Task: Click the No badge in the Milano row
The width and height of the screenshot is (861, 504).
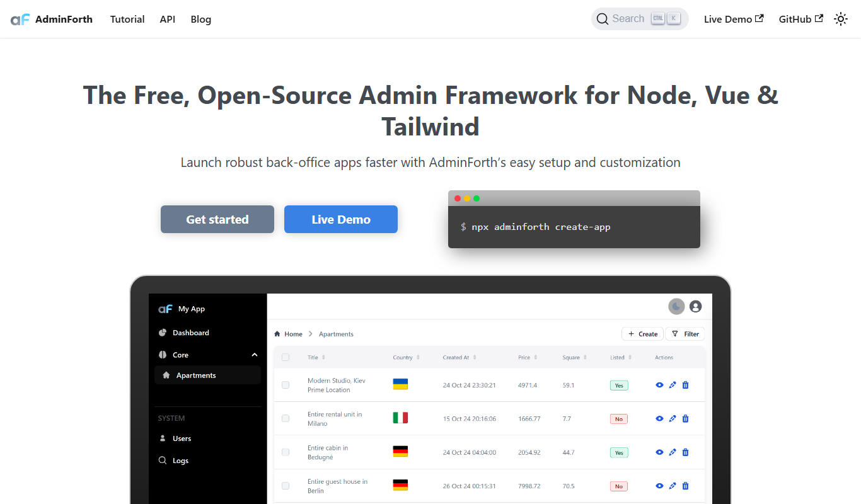Action: click(x=619, y=419)
